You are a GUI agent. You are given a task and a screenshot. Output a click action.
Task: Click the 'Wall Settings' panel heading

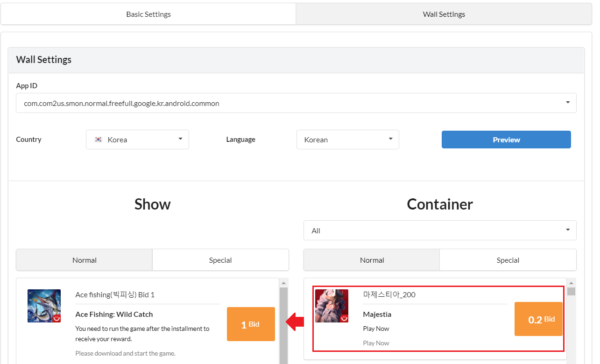[44, 60]
